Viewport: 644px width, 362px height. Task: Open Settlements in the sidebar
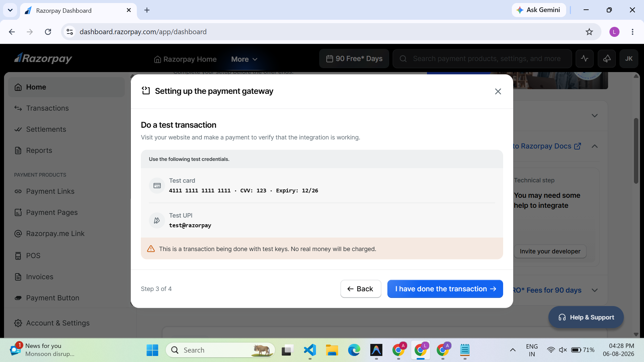coord(66,129)
